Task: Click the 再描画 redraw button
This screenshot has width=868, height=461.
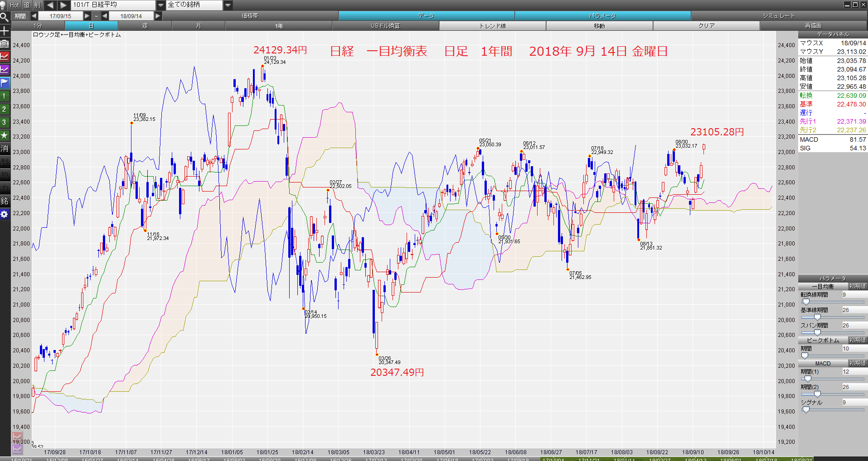Action: [x=814, y=26]
